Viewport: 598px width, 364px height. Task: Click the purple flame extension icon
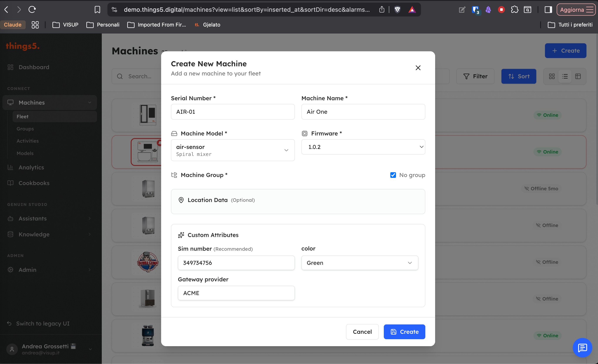click(x=488, y=10)
